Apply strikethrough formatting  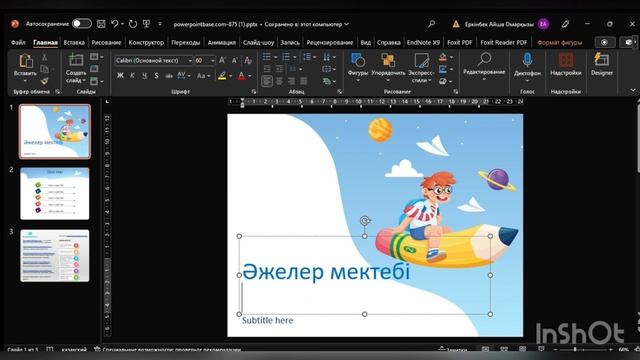point(169,76)
